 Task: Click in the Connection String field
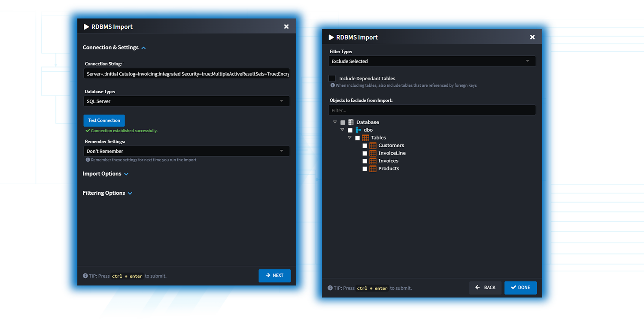(186, 74)
